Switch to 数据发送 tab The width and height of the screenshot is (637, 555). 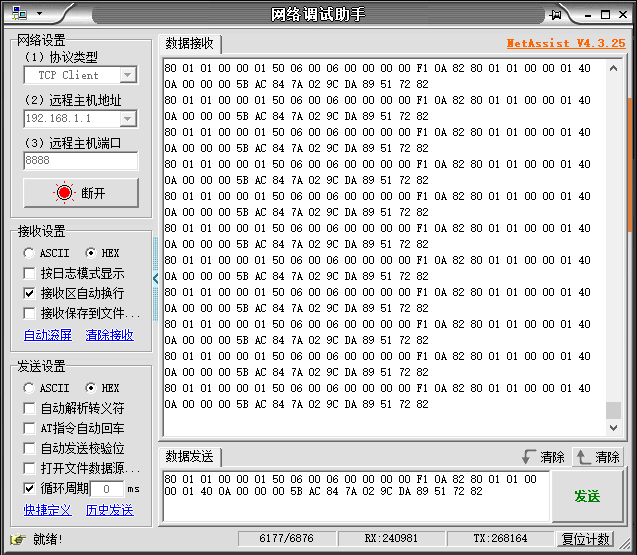[x=189, y=456]
